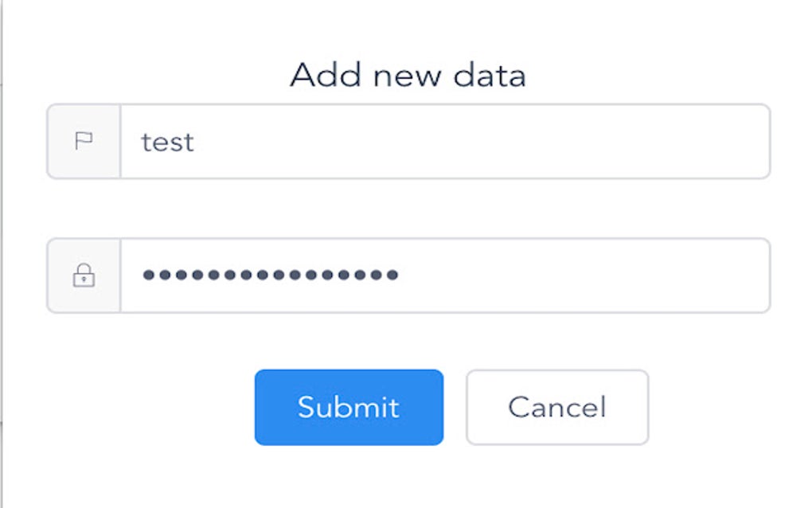Click the row of password dots

(270, 275)
